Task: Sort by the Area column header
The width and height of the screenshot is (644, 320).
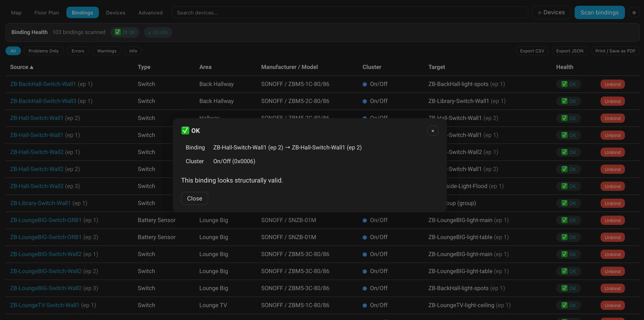Action: click(x=205, y=67)
